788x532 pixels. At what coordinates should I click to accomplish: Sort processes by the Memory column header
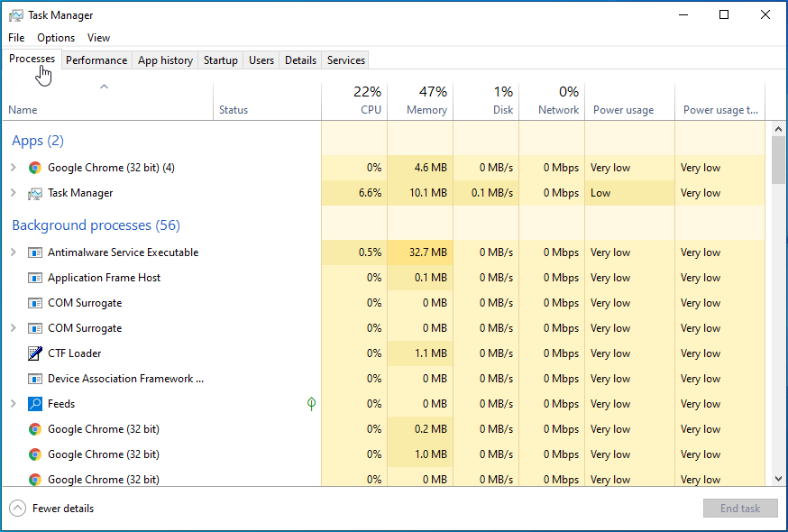[x=426, y=101]
